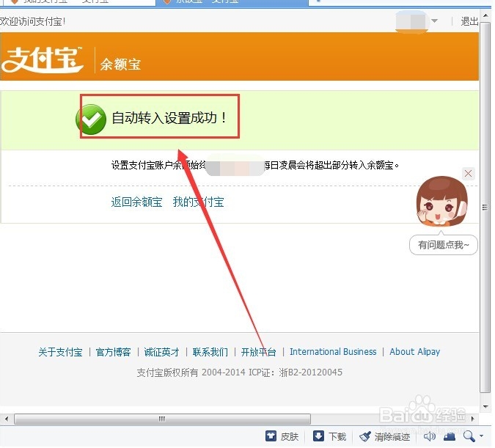Viewport: 495px width, 448px height.
Task: Open 开放平台 footer link
Action: pyautogui.click(x=259, y=352)
